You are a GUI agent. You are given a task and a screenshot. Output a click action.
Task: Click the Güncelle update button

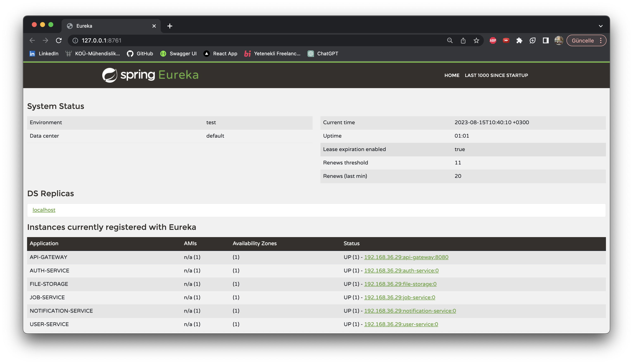click(582, 40)
